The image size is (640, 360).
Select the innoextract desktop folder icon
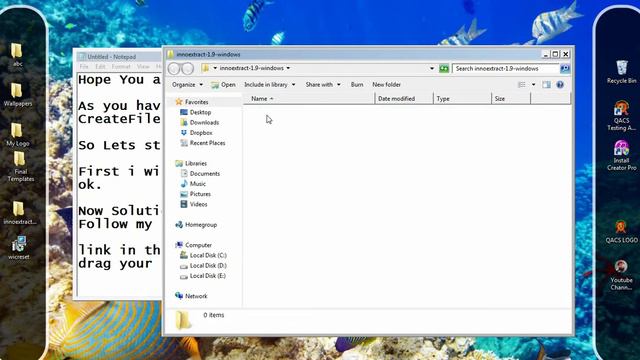[19, 212]
